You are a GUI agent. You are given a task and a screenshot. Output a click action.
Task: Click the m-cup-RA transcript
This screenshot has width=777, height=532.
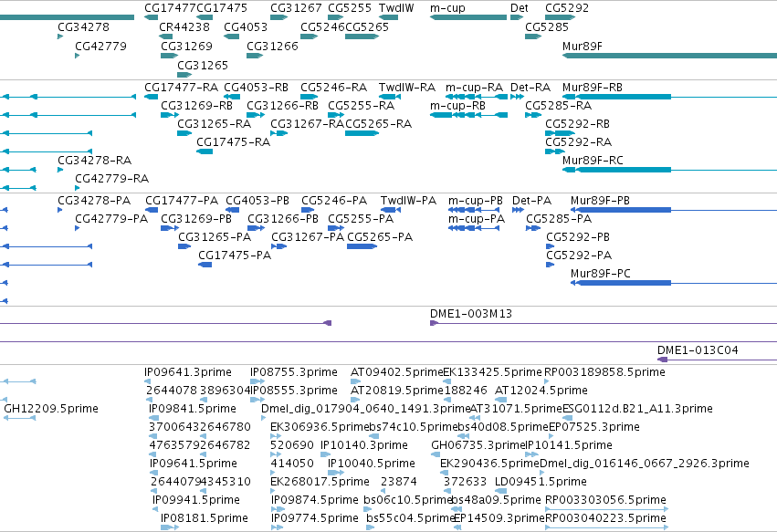pos(474,88)
